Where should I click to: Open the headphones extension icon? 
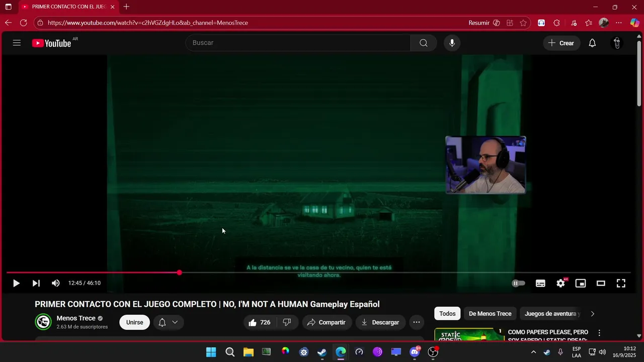click(541, 23)
